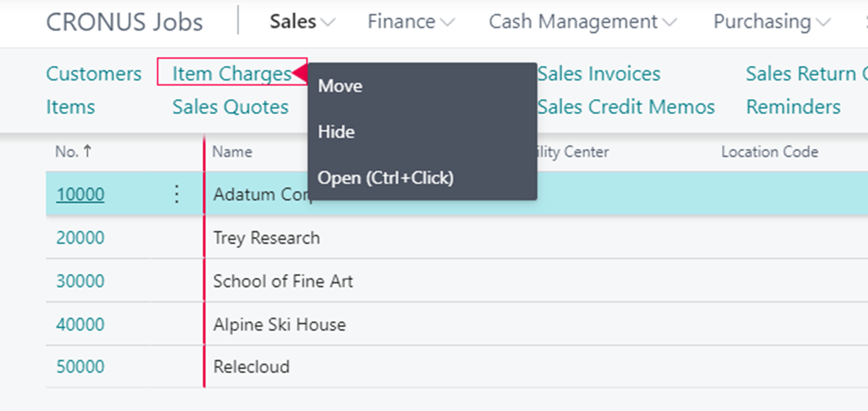
Task: Open Sales Invoices
Action: pos(599,74)
